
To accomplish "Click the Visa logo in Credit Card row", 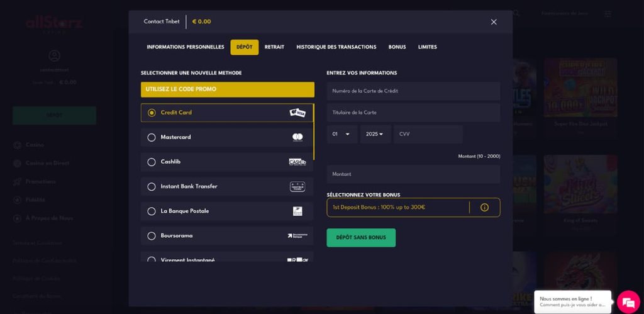I will tap(297, 113).
